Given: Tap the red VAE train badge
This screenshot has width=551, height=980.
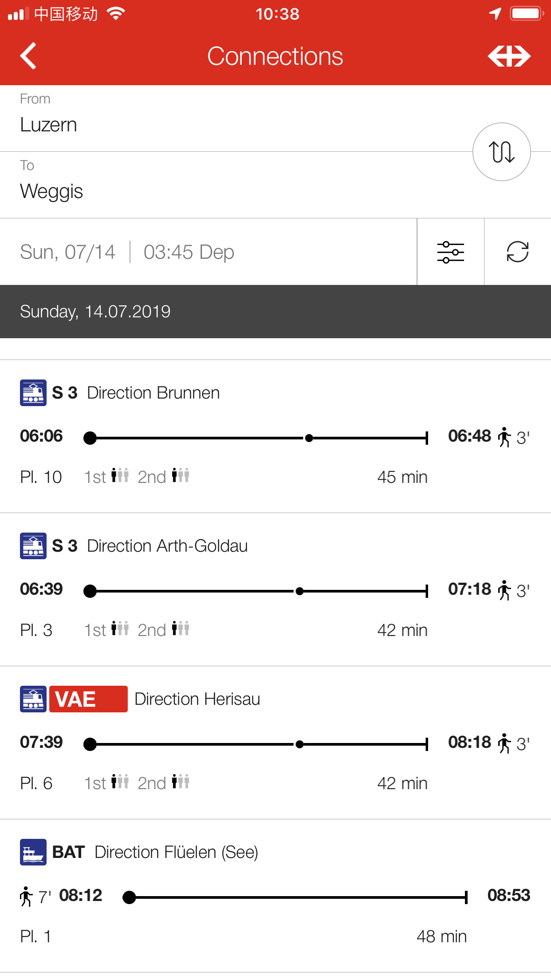Looking at the screenshot, I should pyautogui.click(x=88, y=699).
